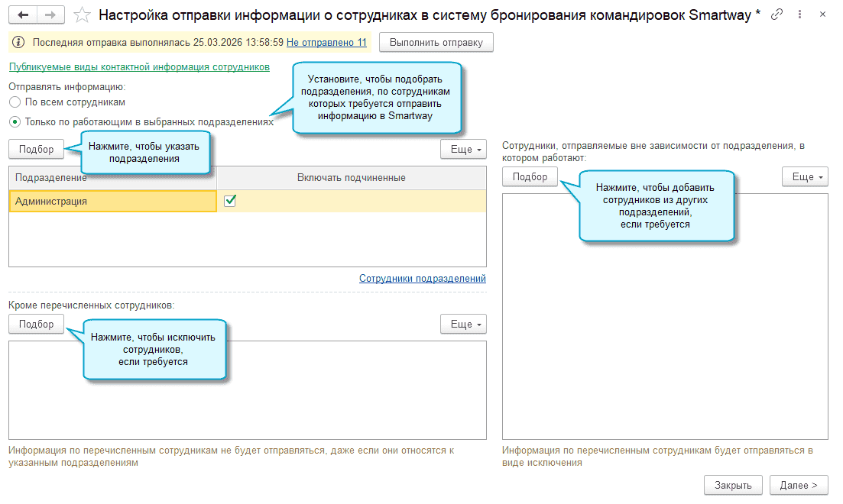Click inside the right-side employees list

tap(665, 316)
